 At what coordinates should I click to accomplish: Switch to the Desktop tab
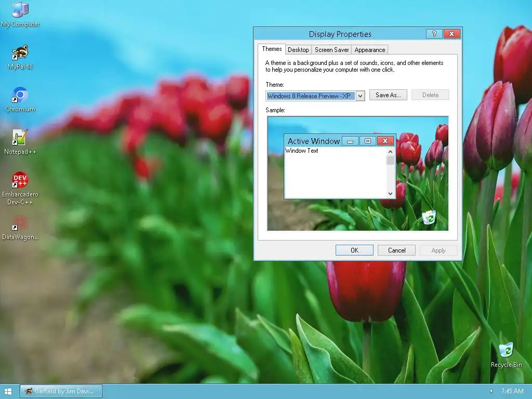click(x=298, y=50)
